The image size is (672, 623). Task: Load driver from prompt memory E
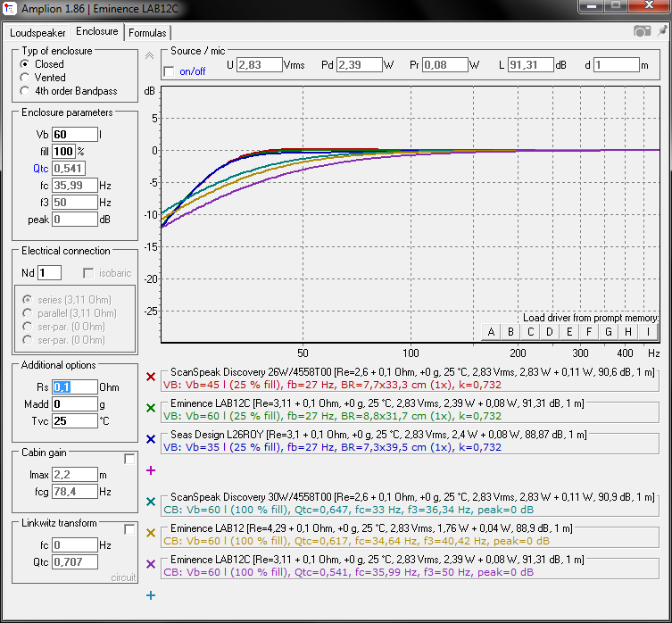pyautogui.click(x=569, y=332)
